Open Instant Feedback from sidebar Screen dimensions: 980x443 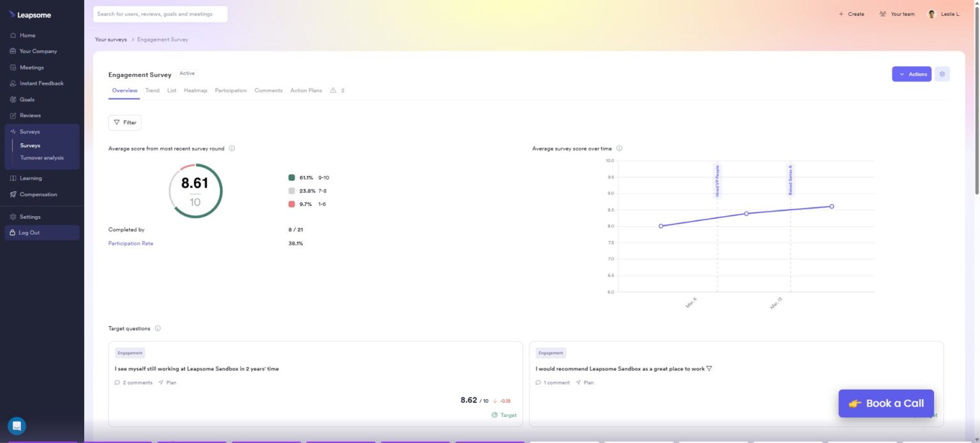41,83
